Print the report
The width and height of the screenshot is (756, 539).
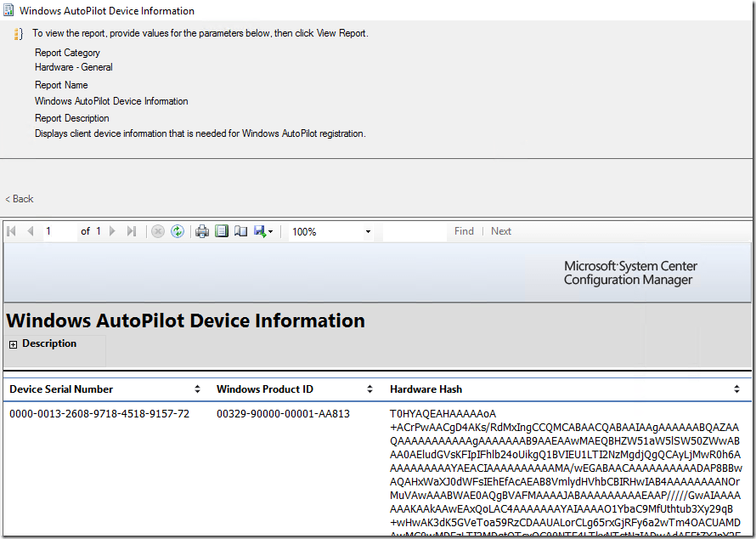point(202,231)
